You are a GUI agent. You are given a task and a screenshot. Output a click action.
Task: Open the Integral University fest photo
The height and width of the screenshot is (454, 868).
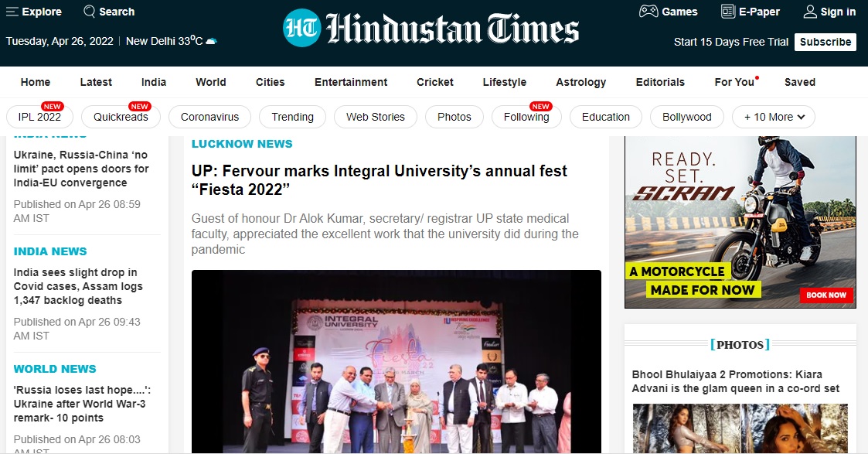pos(396,361)
